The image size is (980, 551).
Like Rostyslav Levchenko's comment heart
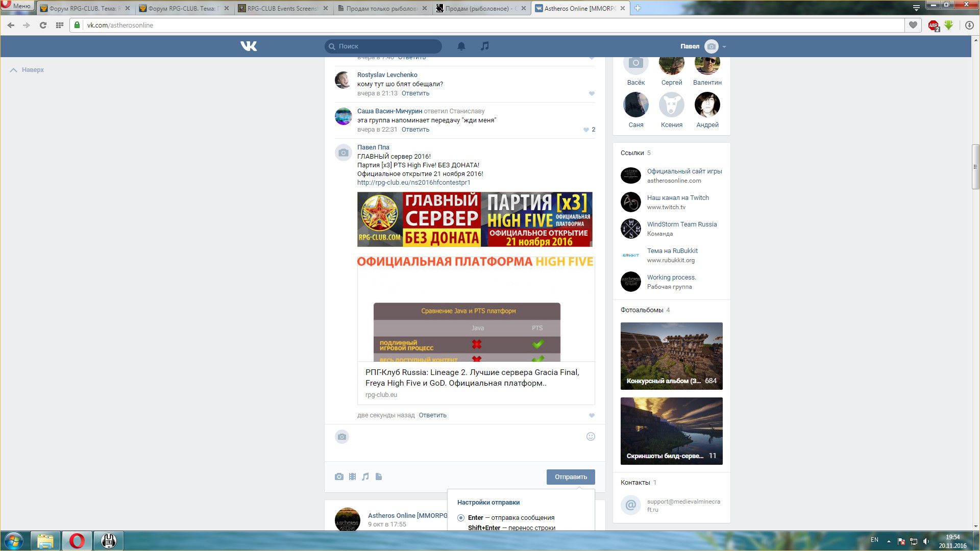coord(592,93)
